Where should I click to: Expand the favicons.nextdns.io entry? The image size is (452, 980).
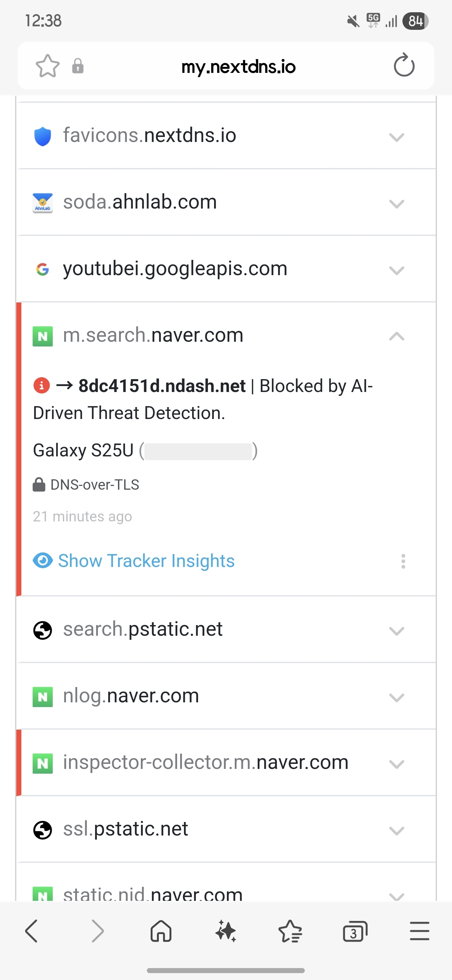point(396,137)
